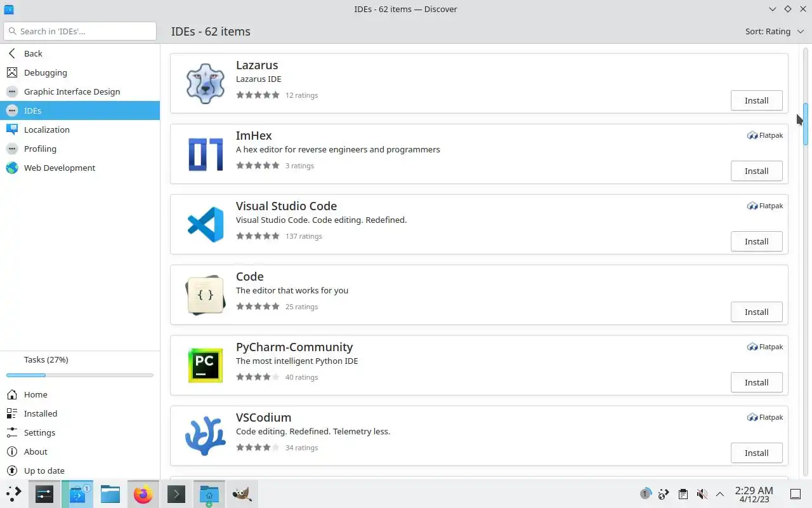Launch Firefox from the taskbar
The width and height of the screenshot is (812, 508).
[143, 493]
